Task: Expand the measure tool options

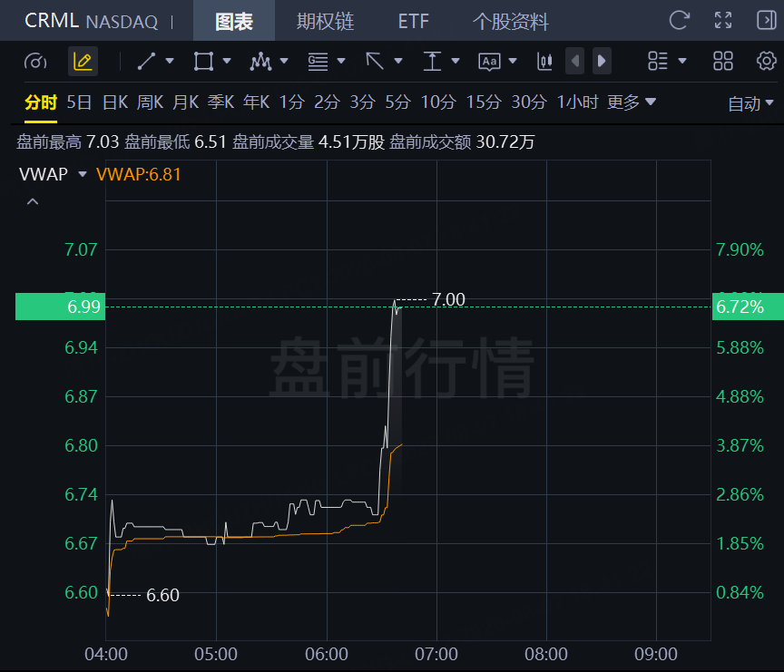Action: click(x=455, y=61)
